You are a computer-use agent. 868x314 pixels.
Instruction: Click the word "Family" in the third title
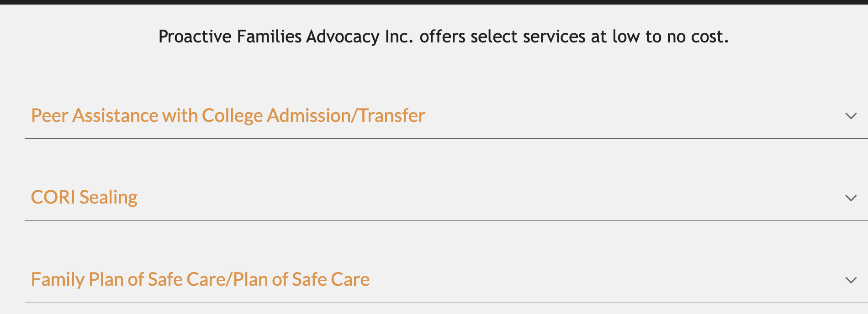point(58,279)
